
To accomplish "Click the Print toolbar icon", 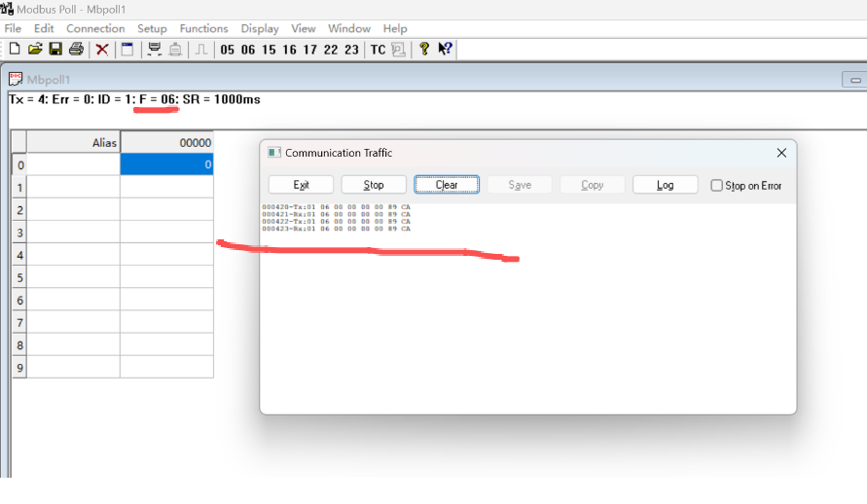I will coord(76,50).
